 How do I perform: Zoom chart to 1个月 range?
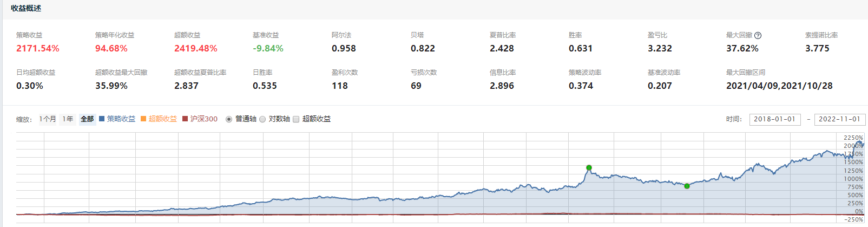click(x=48, y=119)
